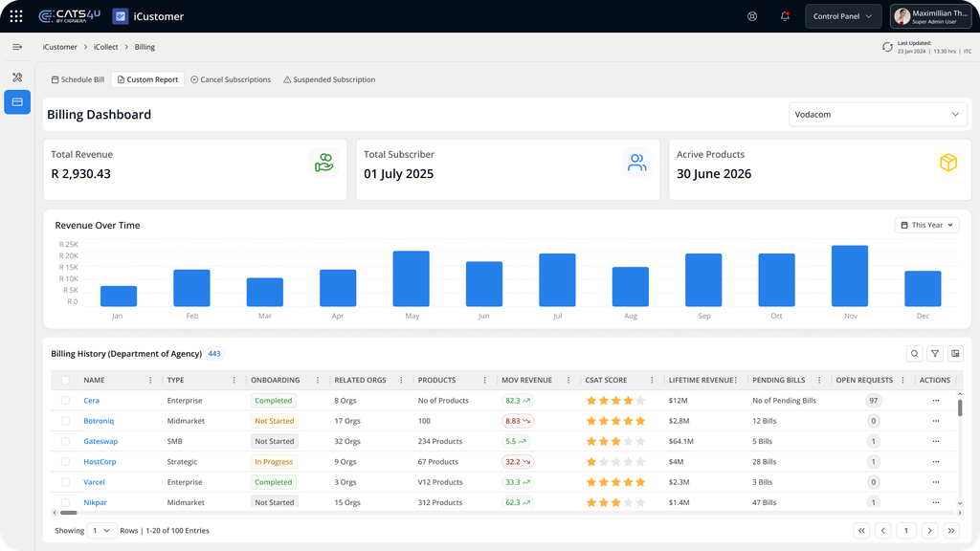Expand the Vodacom selector dropdown

click(878, 115)
